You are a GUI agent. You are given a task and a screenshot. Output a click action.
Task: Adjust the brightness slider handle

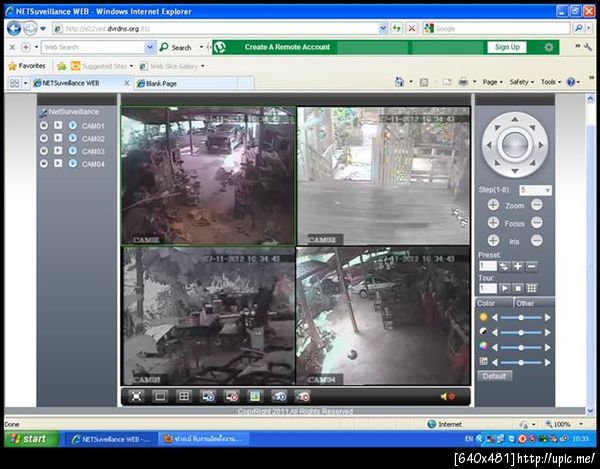[x=521, y=317]
